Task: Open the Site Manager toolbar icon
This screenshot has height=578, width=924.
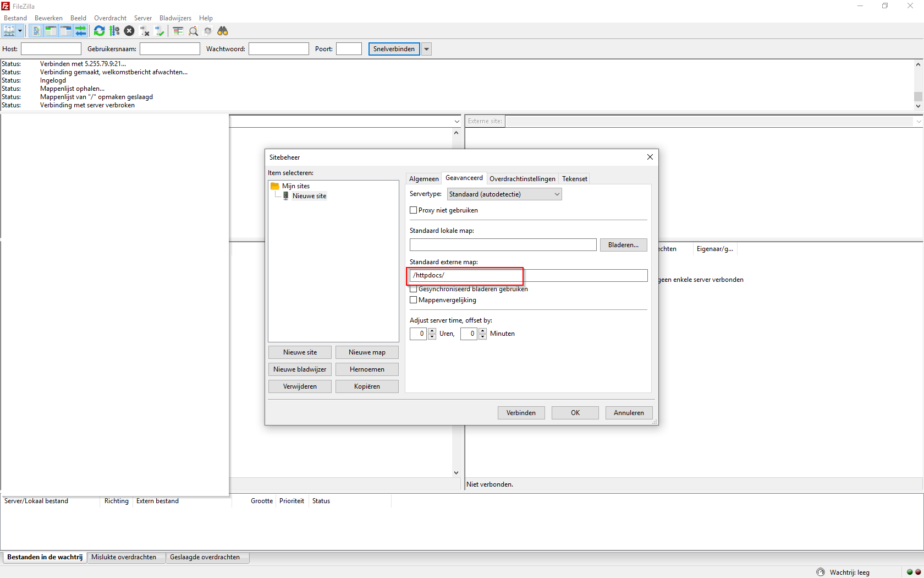Action: 9,31
